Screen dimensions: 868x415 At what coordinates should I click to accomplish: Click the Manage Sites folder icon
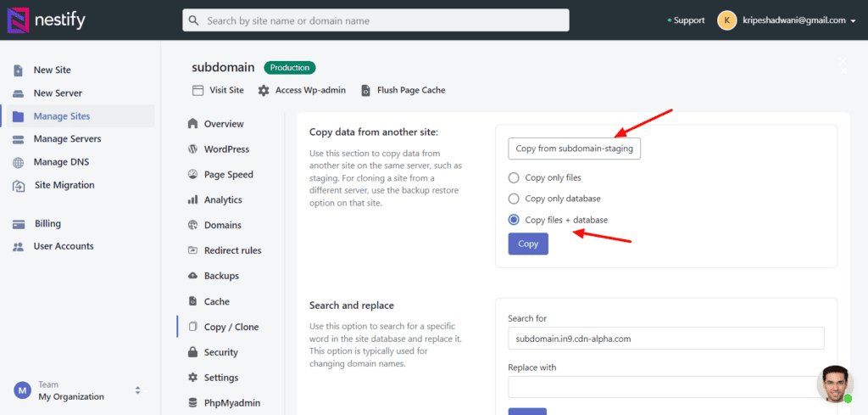(19, 116)
